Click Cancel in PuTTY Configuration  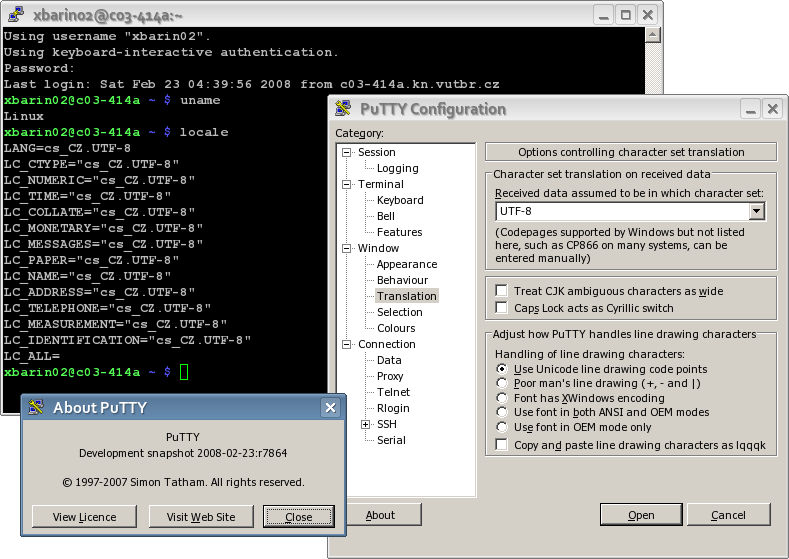click(x=728, y=515)
